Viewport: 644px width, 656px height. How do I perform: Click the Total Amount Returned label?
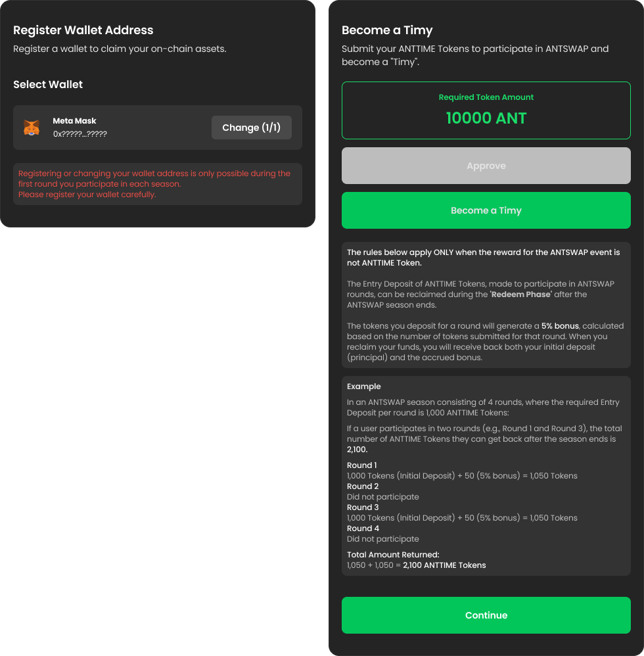393,555
